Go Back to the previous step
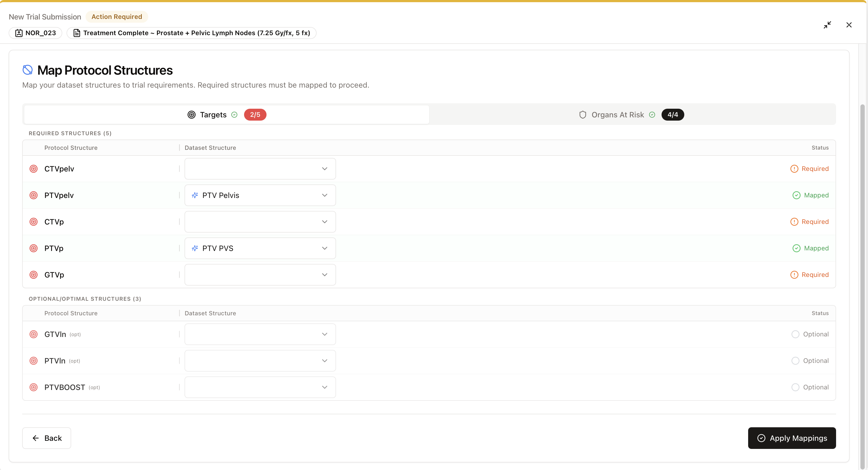Screen dimensions: 868x470 click(x=47, y=438)
